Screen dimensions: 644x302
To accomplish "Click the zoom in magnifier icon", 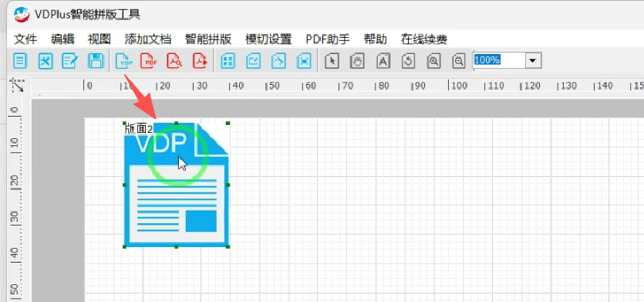I will click(433, 61).
